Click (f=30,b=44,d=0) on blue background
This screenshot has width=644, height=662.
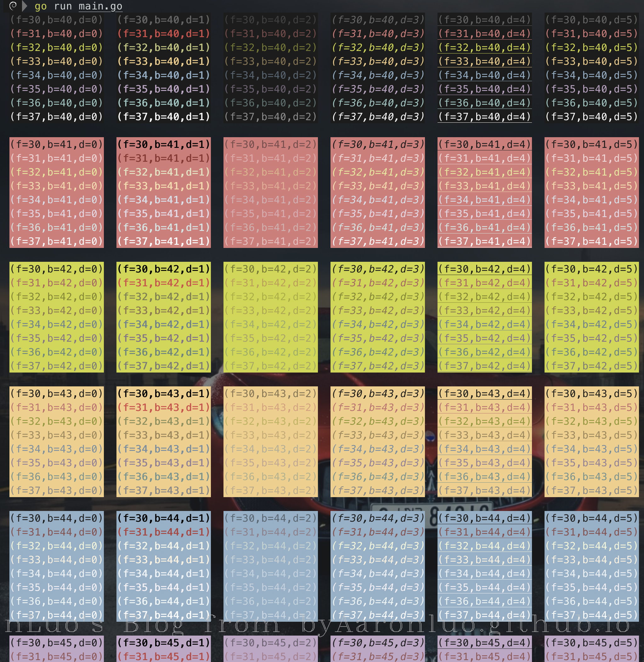[56, 518]
